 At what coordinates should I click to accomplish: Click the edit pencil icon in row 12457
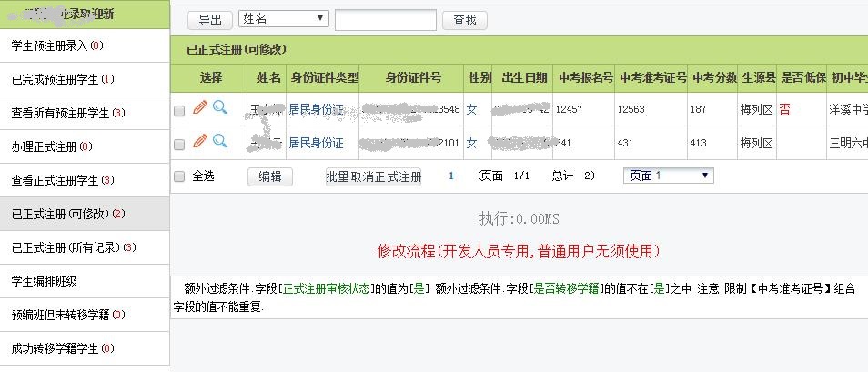click(x=200, y=107)
